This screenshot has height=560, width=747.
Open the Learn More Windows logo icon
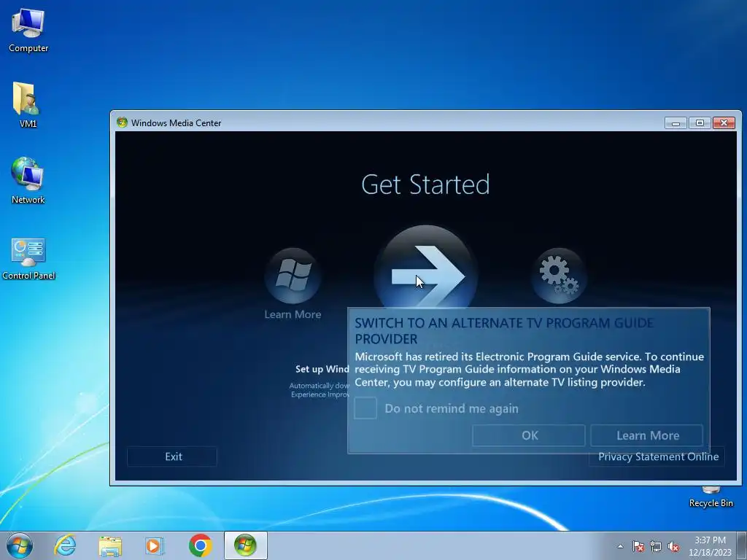coord(293,276)
